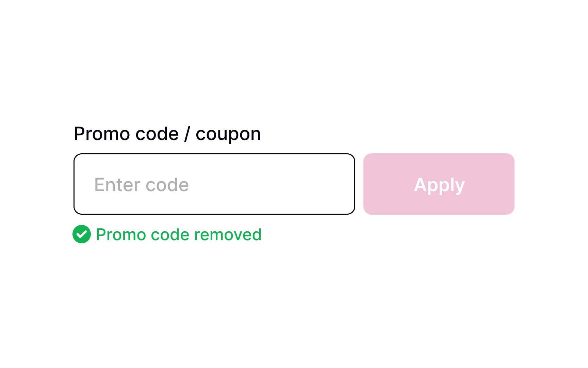Screen dimensions: 588x368
Task: Select the circular check icon beside confirmation text
Action: (x=81, y=235)
